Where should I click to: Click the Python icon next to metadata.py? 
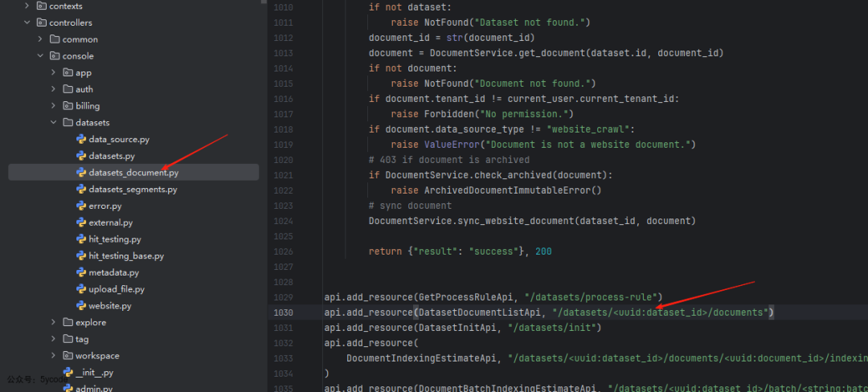(x=81, y=272)
